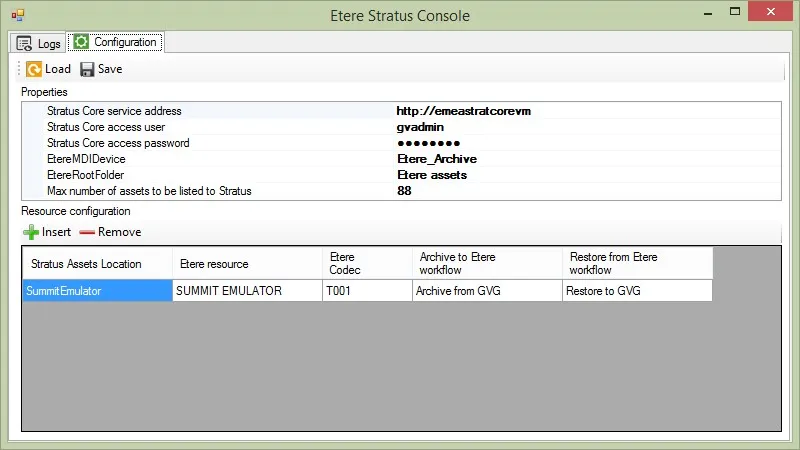
Task: Open the Configuration tab
Action: tap(115, 42)
